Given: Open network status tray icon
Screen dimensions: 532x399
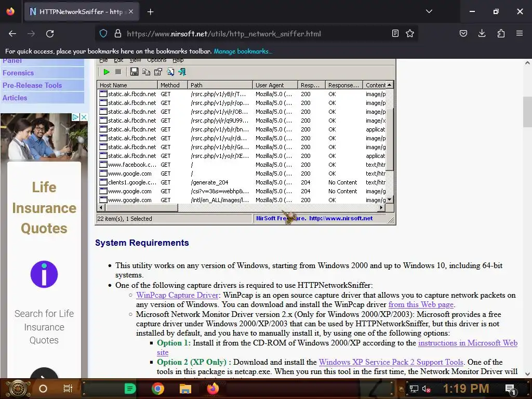Looking at the screenshot, I should tap(414, 389).
